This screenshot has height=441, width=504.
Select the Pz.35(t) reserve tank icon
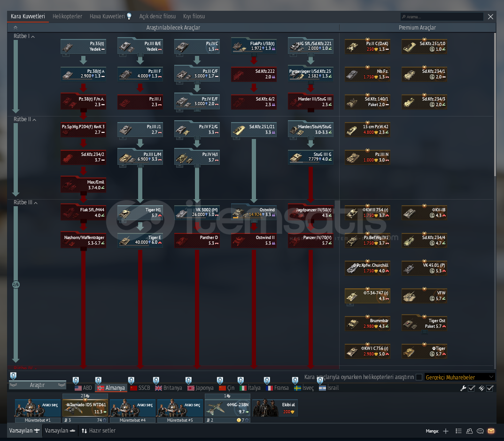tap(83, 46)
